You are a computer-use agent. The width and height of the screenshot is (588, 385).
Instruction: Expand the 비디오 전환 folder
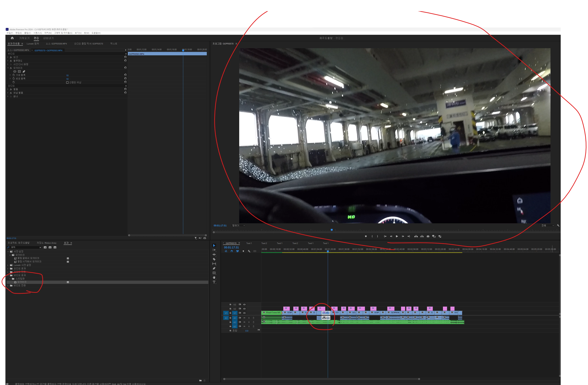pyautogui.click(x=8, y=286)
